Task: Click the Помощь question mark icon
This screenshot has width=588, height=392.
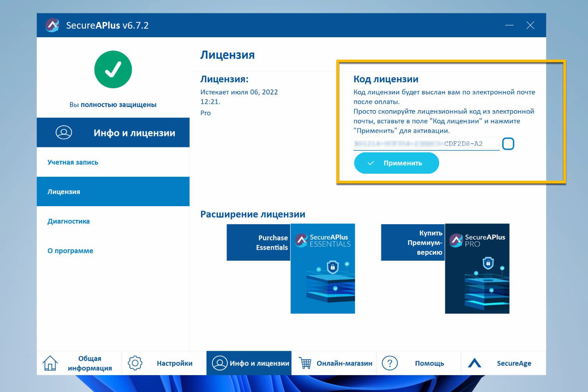Action: click(x=390, y=363)
